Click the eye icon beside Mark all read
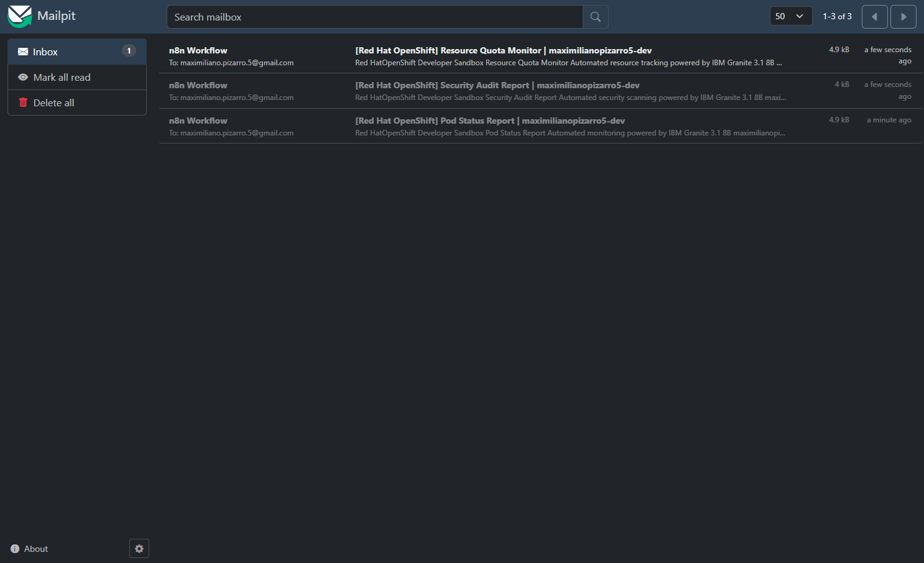This screenshot has height=563, width=924. pos(23,77)
